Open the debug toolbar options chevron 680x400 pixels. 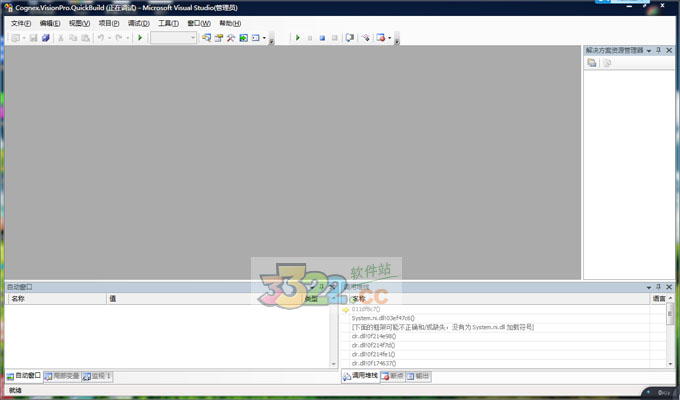click(x=396, y=39)
